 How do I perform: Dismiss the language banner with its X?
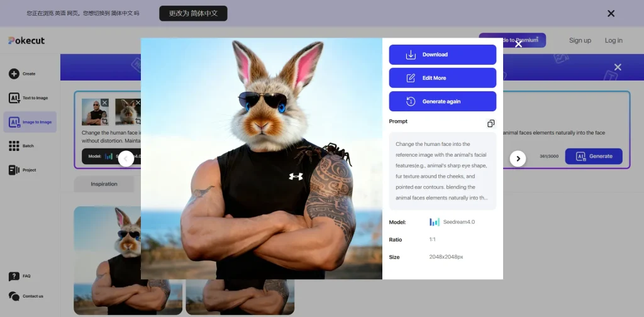click(x=611, y=14)
